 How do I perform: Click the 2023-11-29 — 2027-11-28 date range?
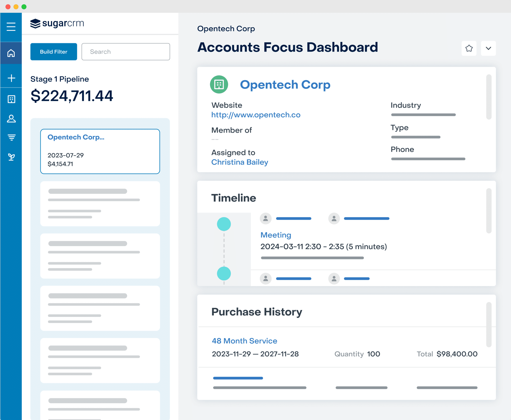(255, 354)
